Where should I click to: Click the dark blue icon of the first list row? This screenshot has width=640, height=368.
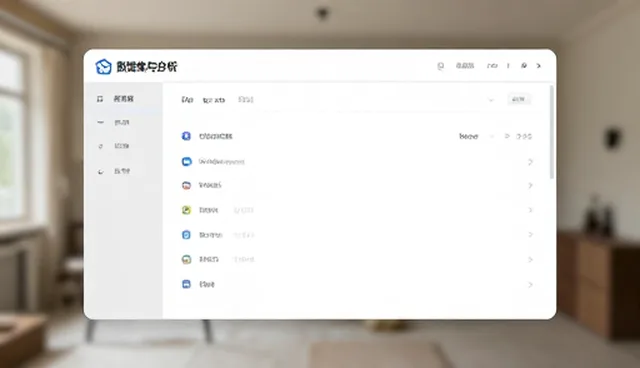[186, 136]
